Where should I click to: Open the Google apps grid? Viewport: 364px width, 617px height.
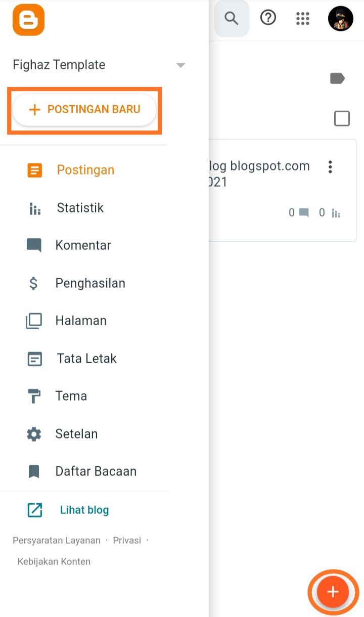(302, 19)
